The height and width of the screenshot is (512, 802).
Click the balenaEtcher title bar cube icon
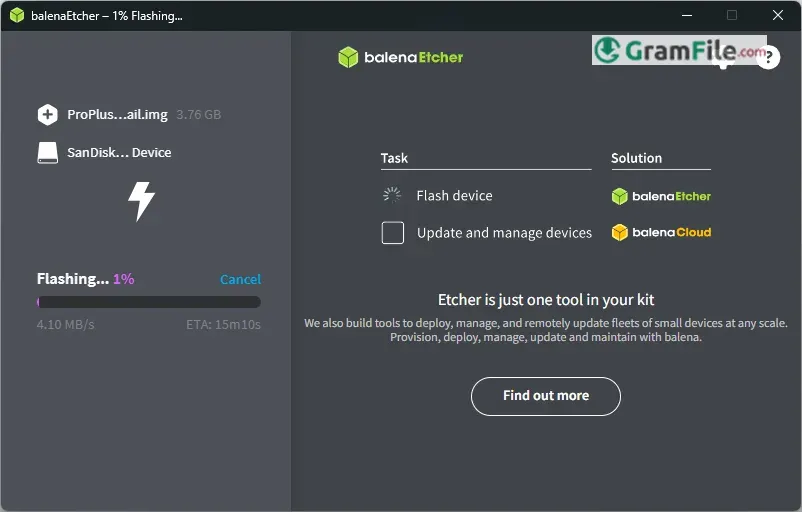17,15
